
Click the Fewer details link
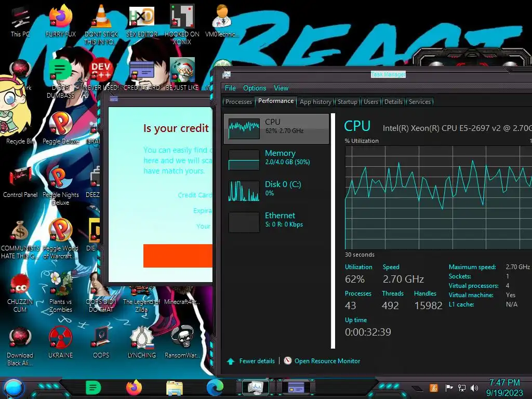[257, 361]
